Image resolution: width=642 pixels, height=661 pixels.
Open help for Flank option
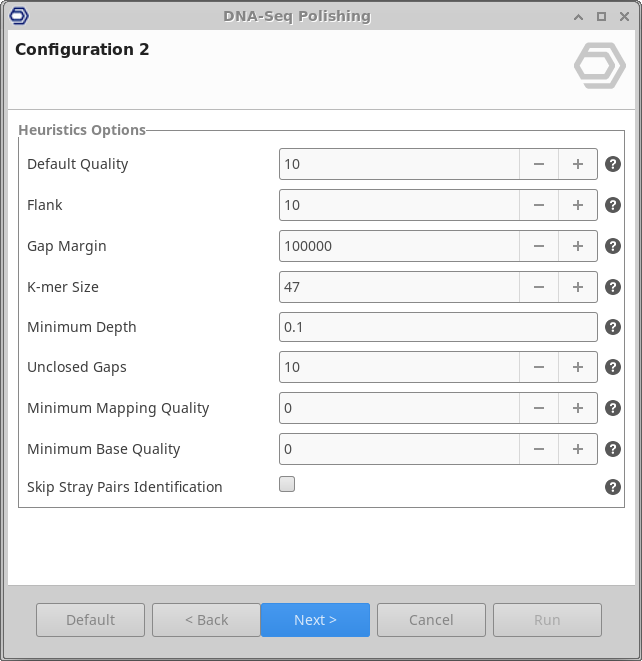tap(613, 205)
